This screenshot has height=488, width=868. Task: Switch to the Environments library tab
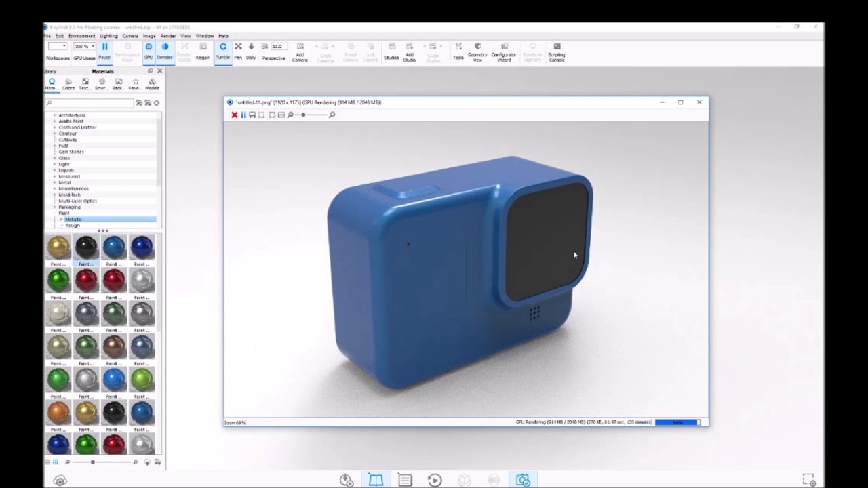point(101,84)
